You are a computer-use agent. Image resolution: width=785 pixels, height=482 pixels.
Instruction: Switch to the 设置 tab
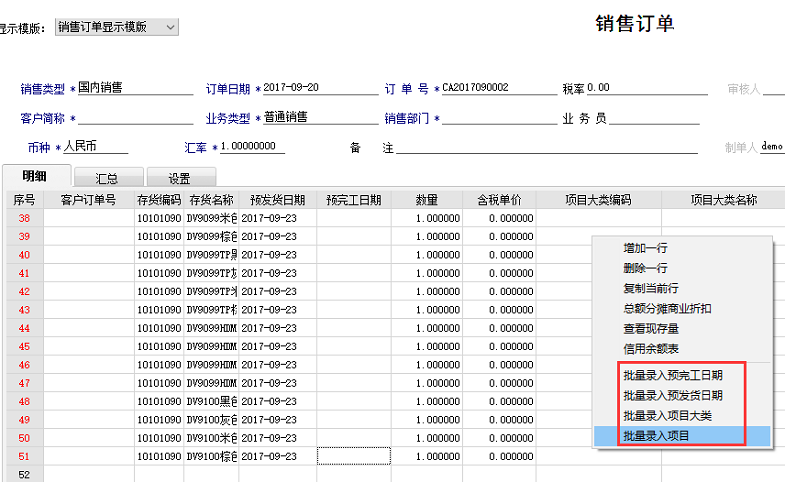pos(179,179)
